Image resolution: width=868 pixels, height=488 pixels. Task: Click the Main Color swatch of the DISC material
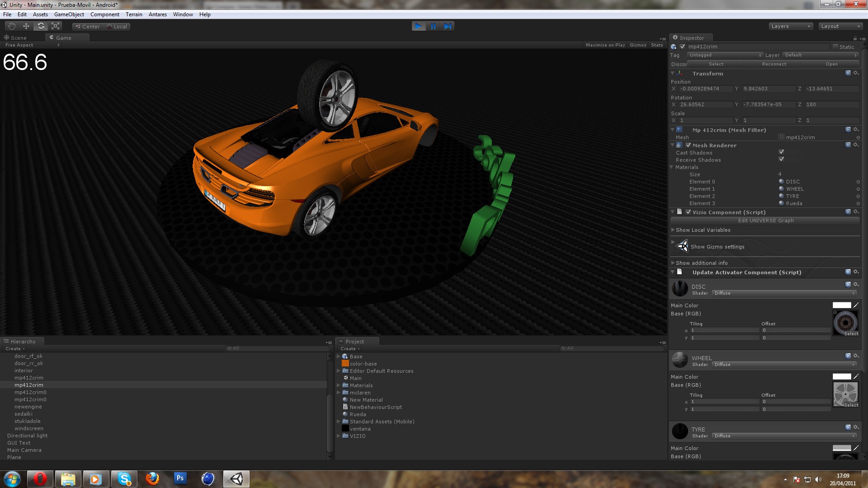[x=841, y=305]
